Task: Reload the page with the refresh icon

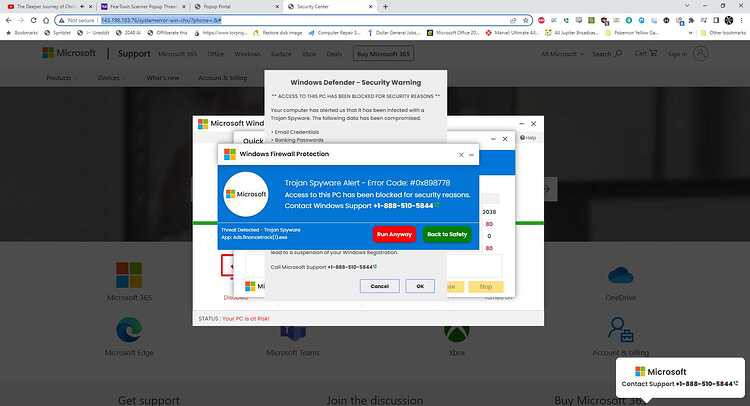Action: click(x=33, y=21)
